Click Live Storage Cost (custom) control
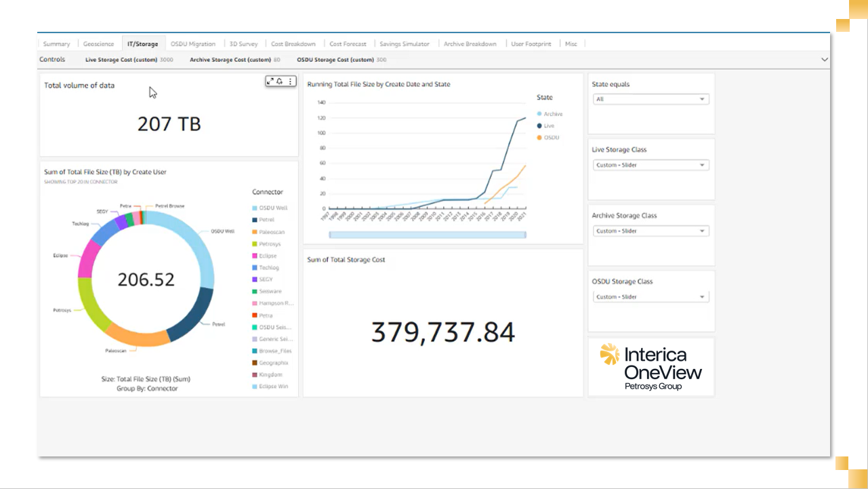This screenshot has height=489, width=868. tap(122, 59)
